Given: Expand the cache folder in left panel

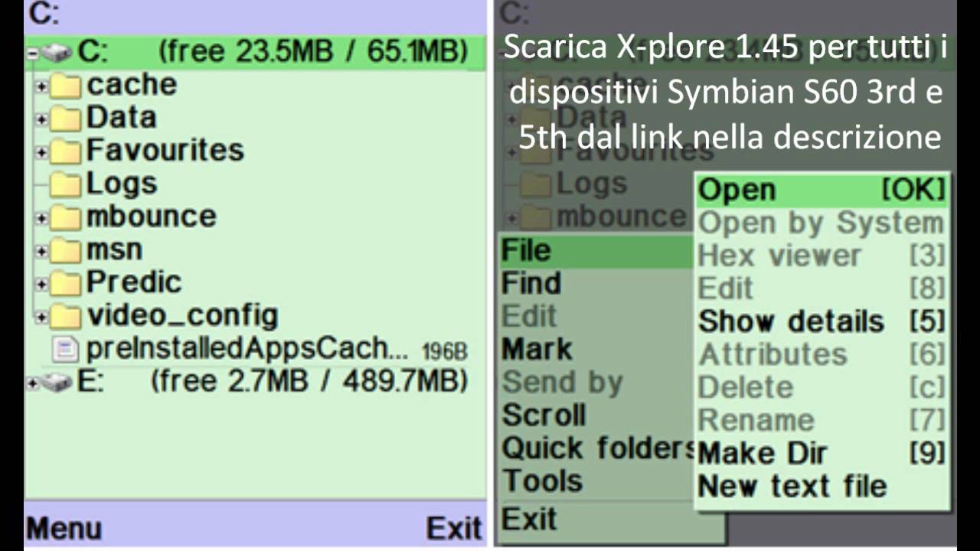Looking at the screenshot, I should click(42, 87).
